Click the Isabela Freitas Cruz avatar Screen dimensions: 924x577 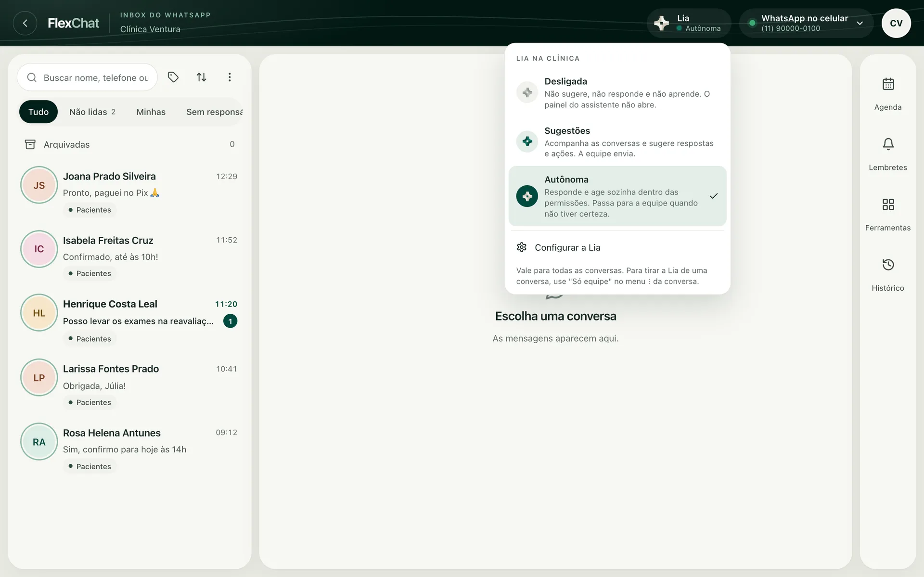point(39,249)
